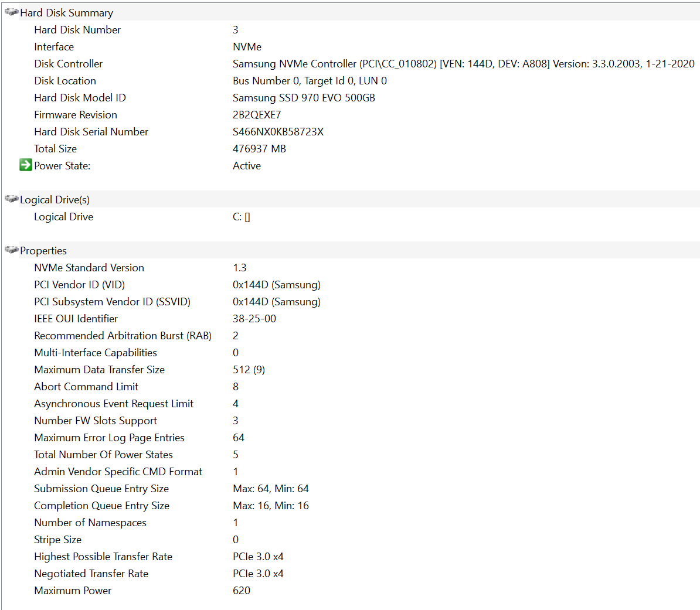The width and height of the screenshot is (700, 610).
Task: Click the Logical Drive(s) section icon
Action: [11, 199]
